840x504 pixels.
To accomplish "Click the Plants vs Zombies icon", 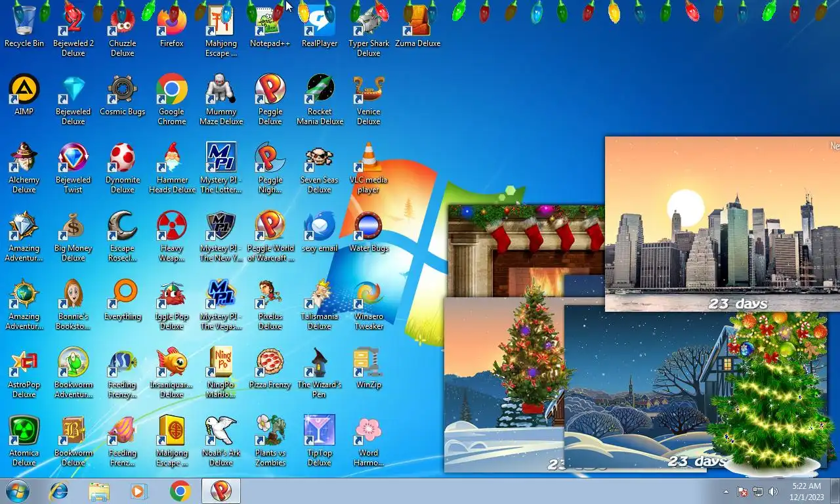I will pos(270,440).
